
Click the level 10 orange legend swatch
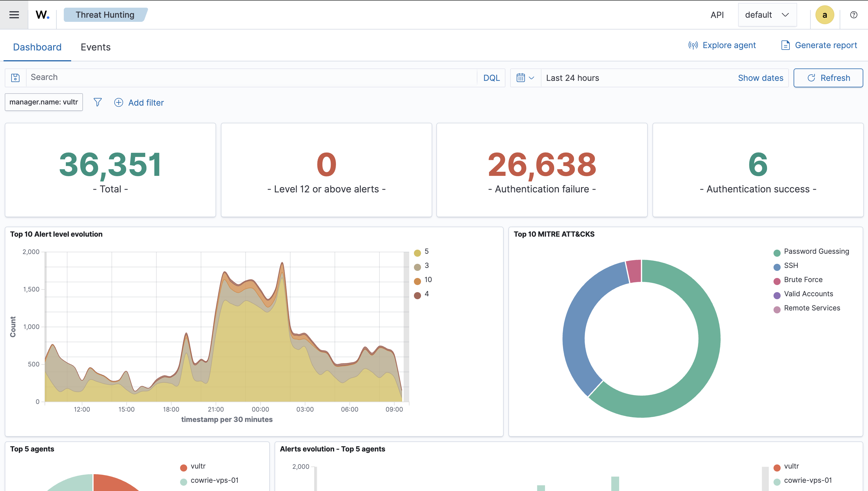(417, 281)
